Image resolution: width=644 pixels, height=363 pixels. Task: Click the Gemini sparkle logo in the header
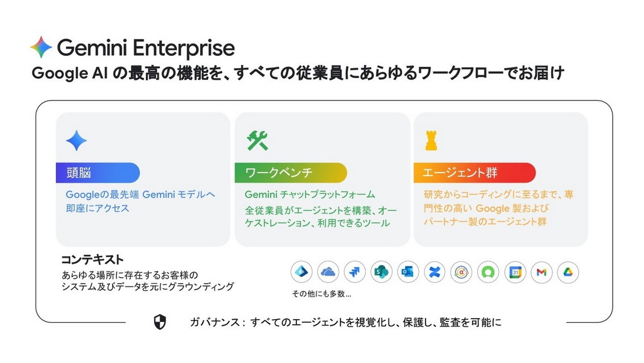pyautogui.click(x=41, y=48)
